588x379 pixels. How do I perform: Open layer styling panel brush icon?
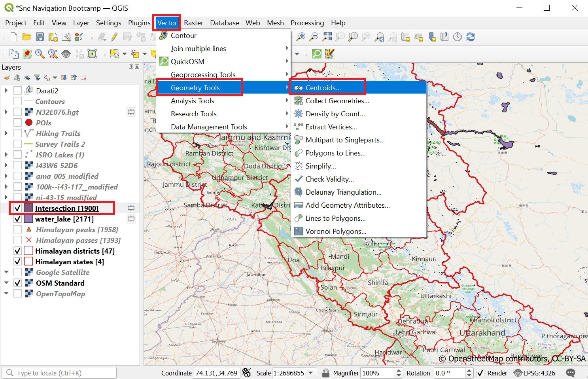pos(7,78)
